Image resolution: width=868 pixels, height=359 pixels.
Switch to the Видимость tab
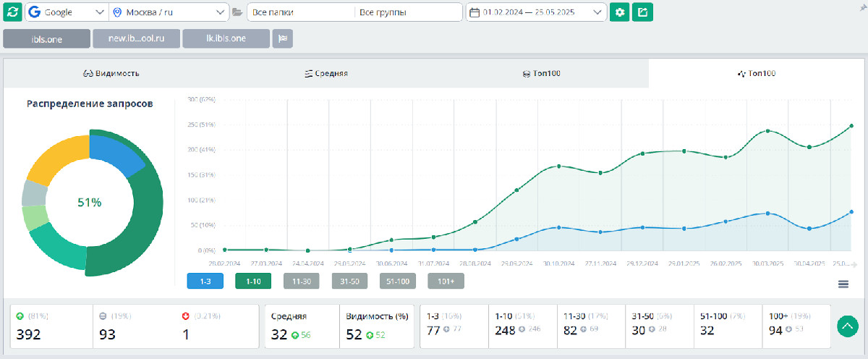(x=111, y=73)
